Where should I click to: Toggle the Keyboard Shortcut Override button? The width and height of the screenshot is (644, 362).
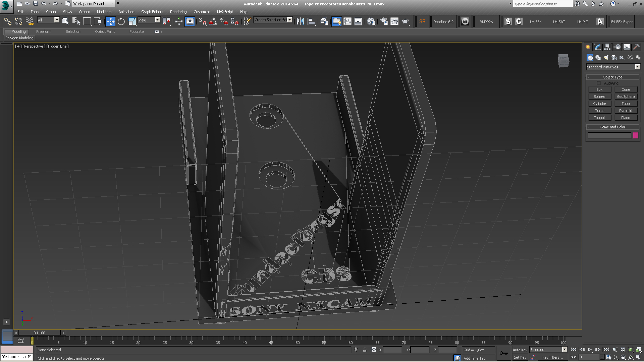point(190,21)
